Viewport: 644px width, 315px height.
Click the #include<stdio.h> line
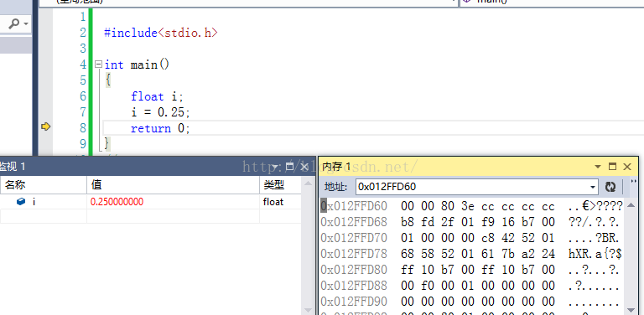point(161,33)
